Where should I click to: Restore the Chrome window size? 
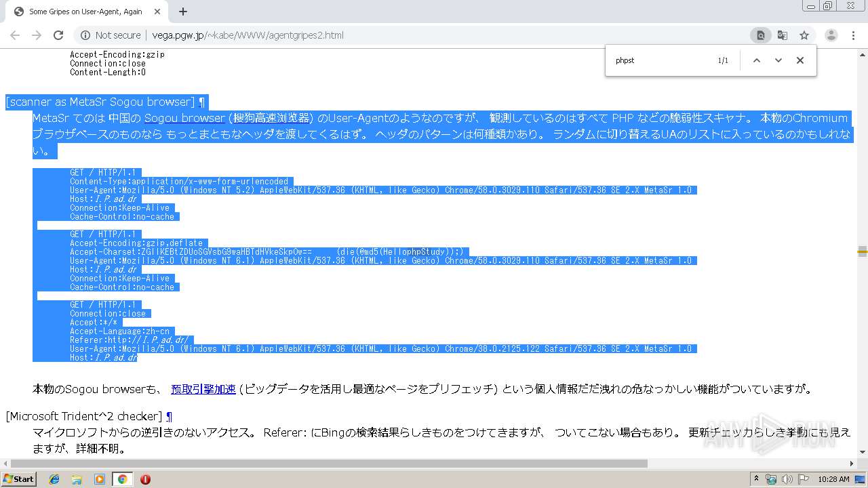click(827, 5)
